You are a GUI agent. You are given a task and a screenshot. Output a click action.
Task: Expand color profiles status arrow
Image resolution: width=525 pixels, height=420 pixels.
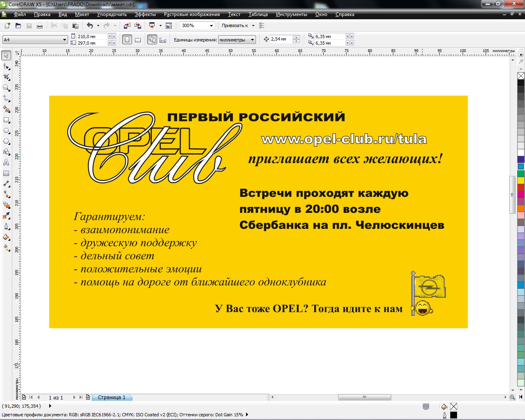coord(247,415)
